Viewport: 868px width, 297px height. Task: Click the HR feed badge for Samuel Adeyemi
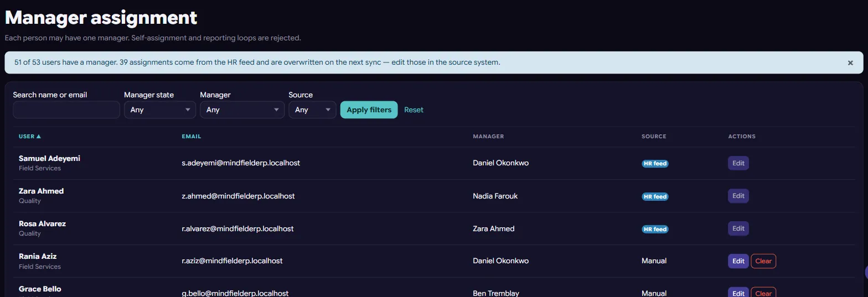(x=655, y=164)
